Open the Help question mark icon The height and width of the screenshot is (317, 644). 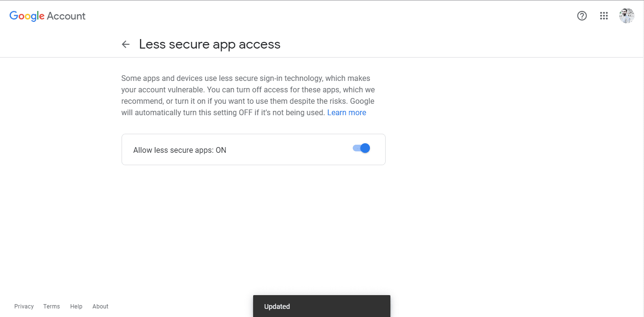coord(582,16)
